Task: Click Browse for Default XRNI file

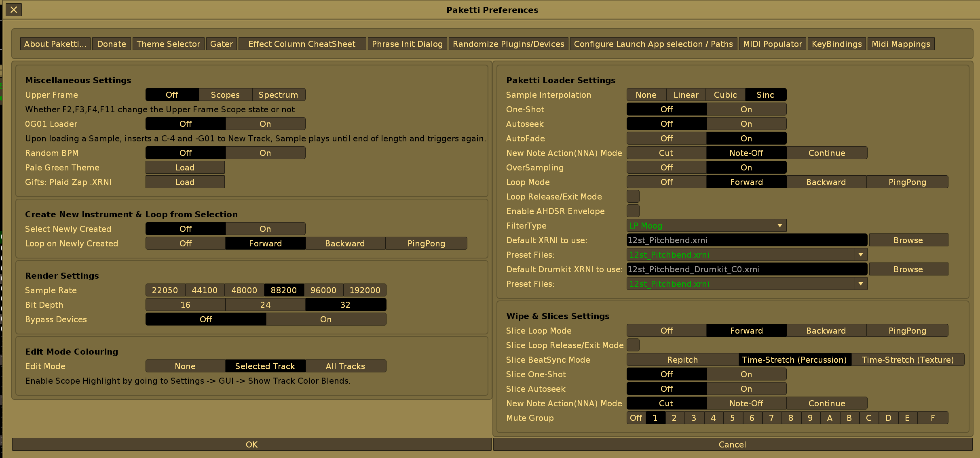Action: point(908,240)
